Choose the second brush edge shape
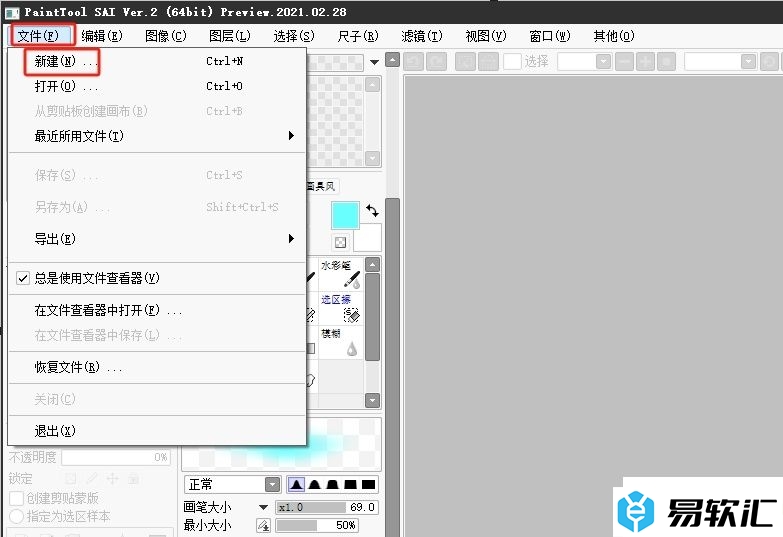The width and height of the screenshot is (783, 537). 315,484
